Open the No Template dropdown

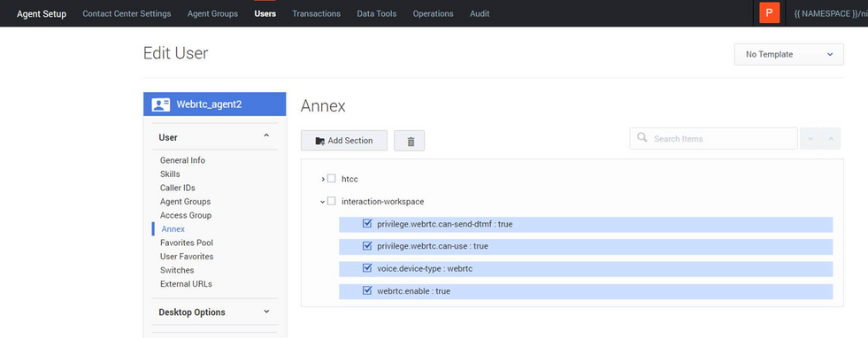pos(789,54)
